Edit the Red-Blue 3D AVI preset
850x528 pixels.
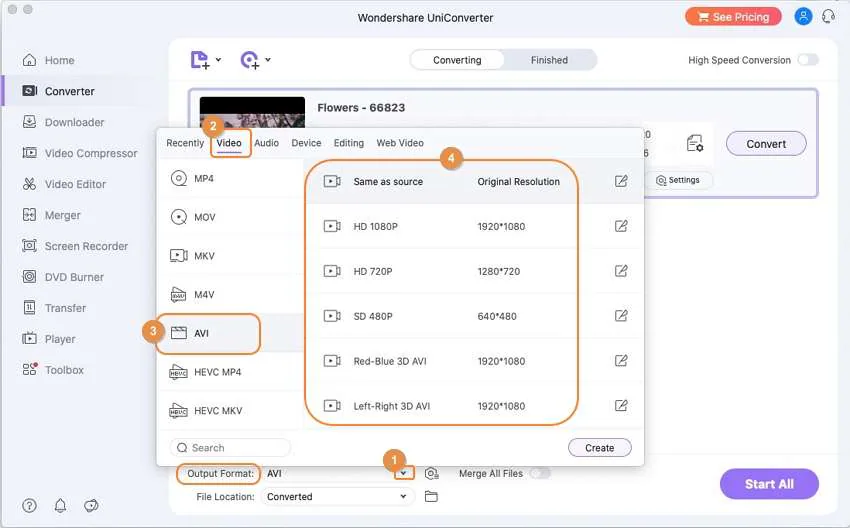click(621, 360)
